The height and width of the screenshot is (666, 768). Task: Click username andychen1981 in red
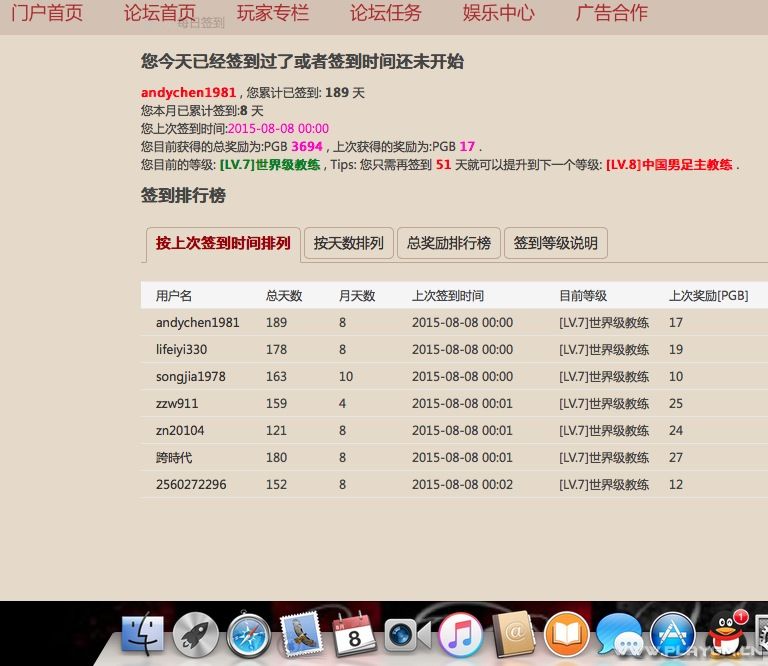click(188, 93)
